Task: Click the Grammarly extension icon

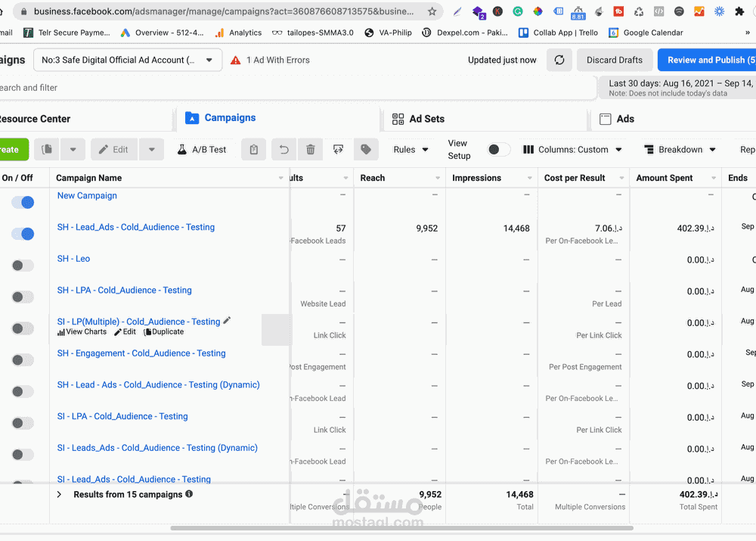Action: (x=518, y=11)
